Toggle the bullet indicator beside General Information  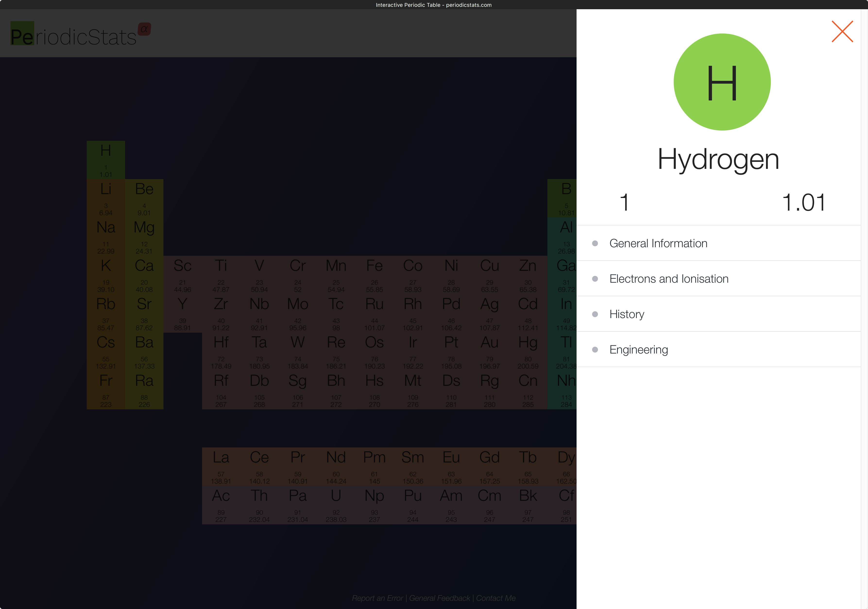coord(596,244)
